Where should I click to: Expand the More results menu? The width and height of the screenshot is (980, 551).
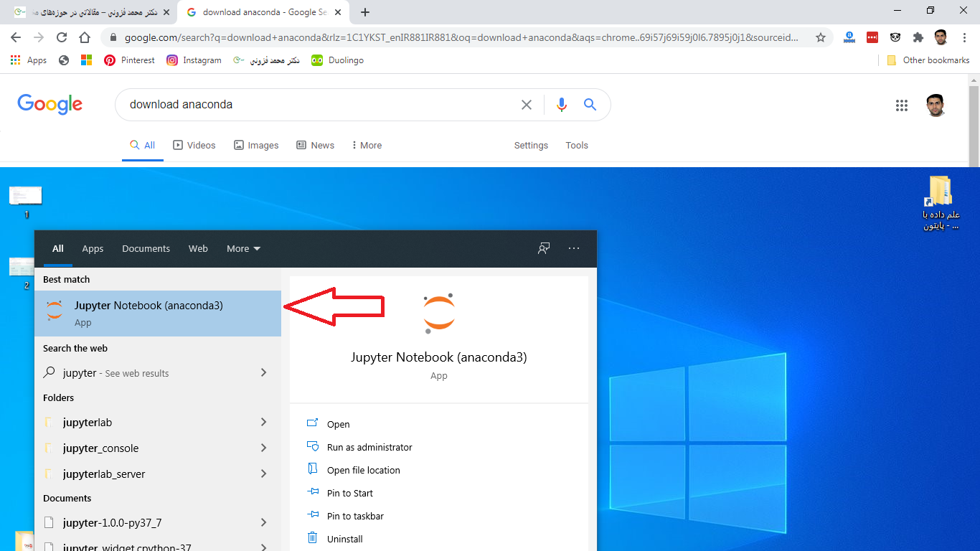pos(367,145)
